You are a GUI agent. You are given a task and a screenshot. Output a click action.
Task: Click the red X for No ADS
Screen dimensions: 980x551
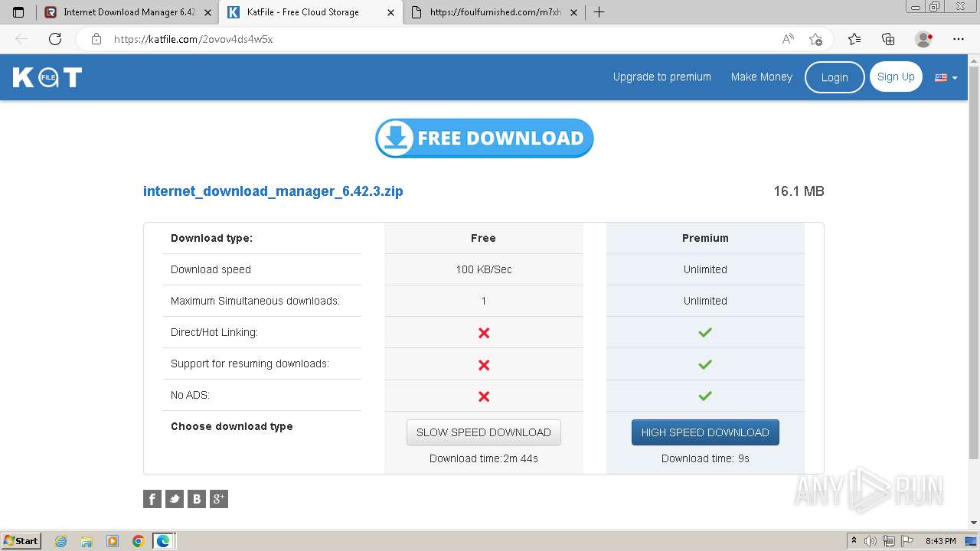(x=484, y=396)
